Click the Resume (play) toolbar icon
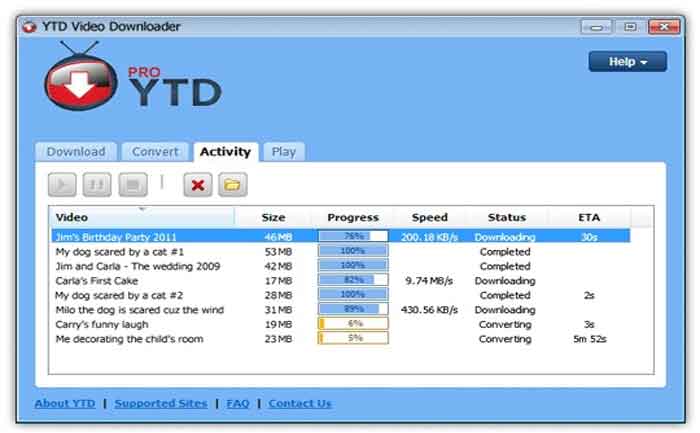This screenshot has height=433, width=700. coord(62,185)
